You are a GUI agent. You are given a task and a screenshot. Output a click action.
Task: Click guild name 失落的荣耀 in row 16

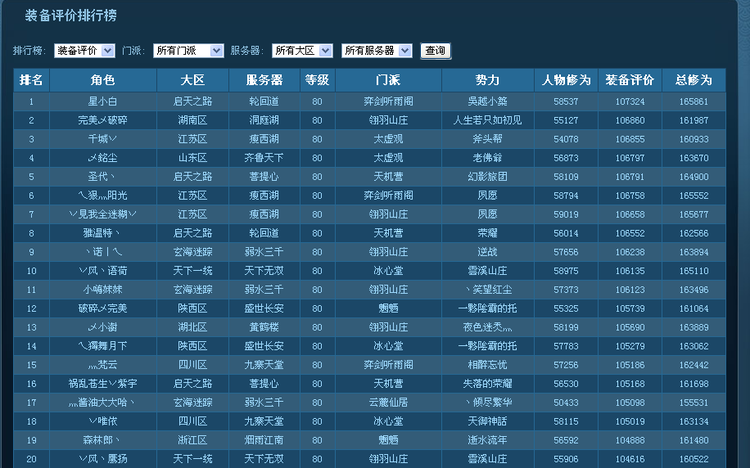pyautogui.click(x=487, y=383)
